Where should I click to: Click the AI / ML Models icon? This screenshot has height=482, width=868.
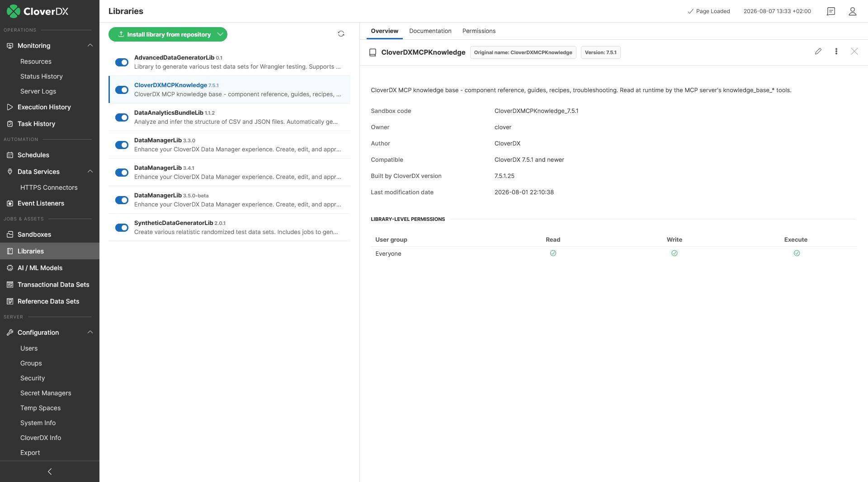tap(10, 268)
